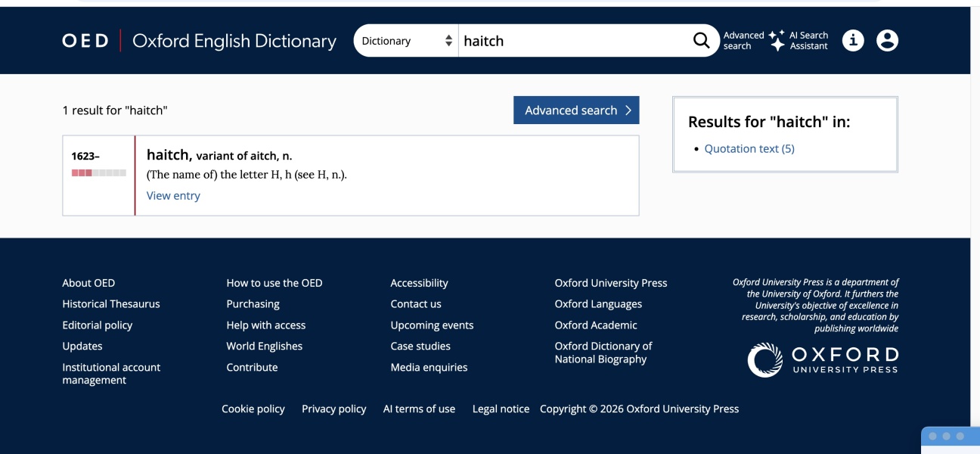Open Purchasing footer link
The height and width of the screenshot is (454, 980).
click(x=253, y=304)
